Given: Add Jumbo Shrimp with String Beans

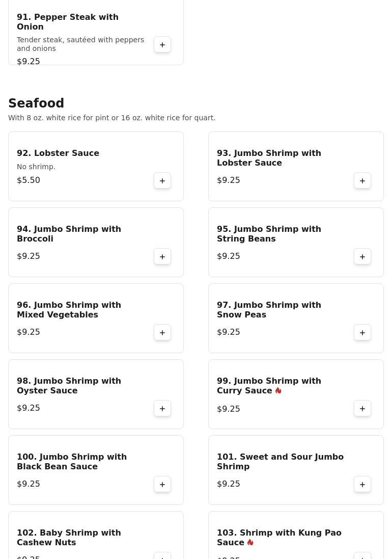Looking at the screenshot, I should click(362, 257).
